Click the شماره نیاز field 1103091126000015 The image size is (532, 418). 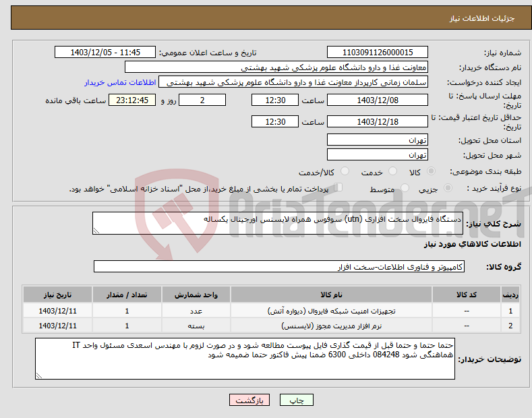(378, 53)
